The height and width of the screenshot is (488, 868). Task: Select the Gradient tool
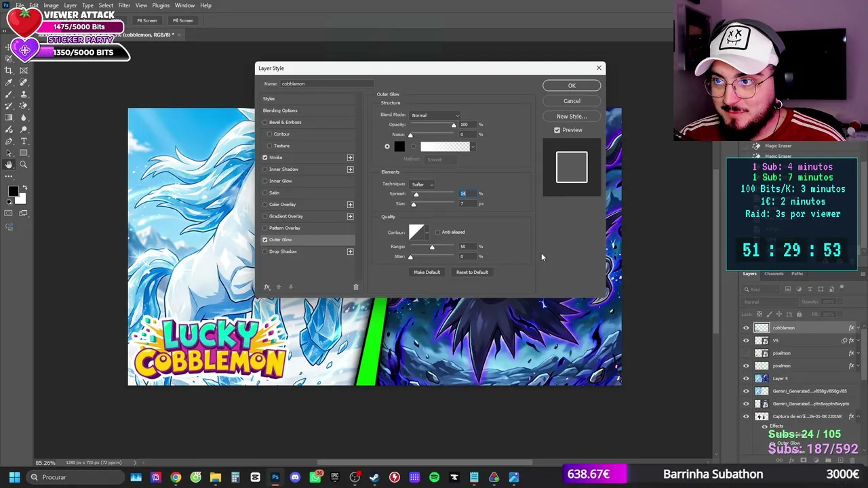(x=9, y=117)
